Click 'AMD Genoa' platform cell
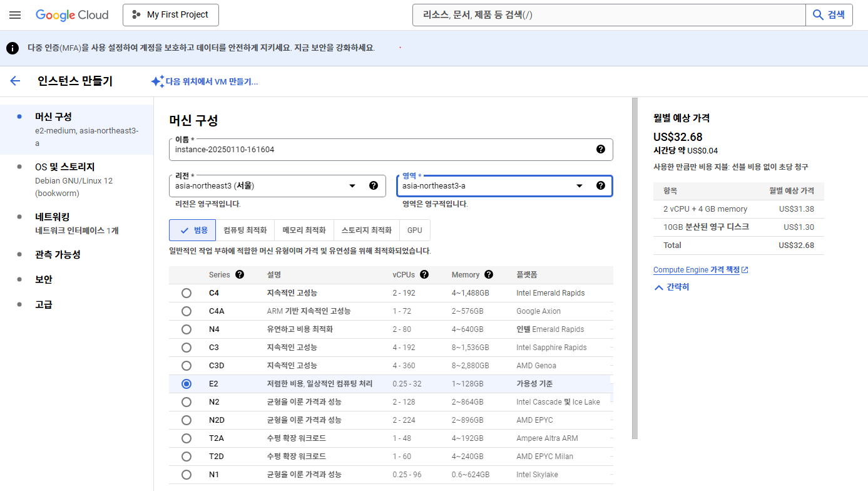Screen dimensions: 868x491 (536, 366)
